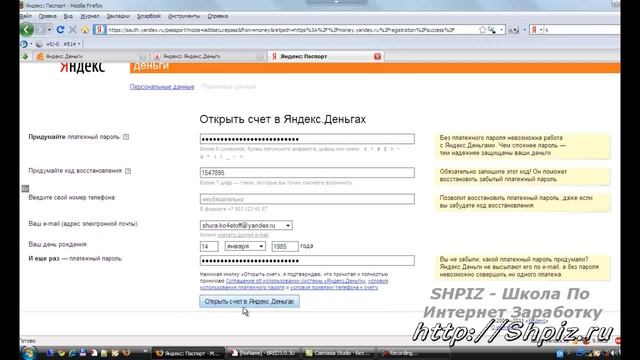Viewport: 640px width, 360px height.
Task: Open the Закладки menu
Action: [118, 16]
